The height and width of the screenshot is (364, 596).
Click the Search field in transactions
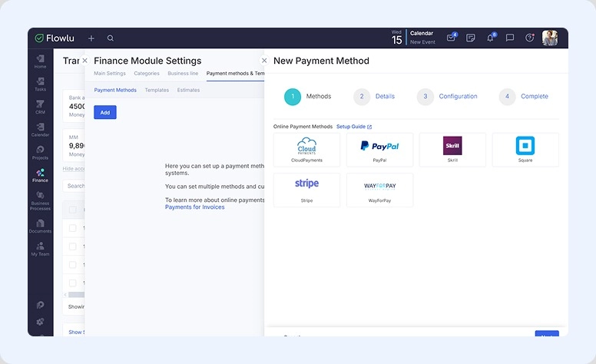tap(74, 186)
